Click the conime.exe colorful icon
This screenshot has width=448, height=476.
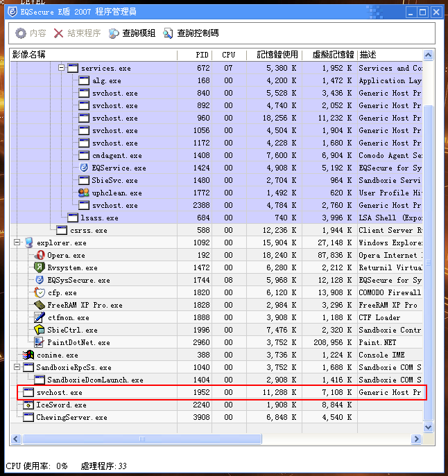[x=28, y=355]
